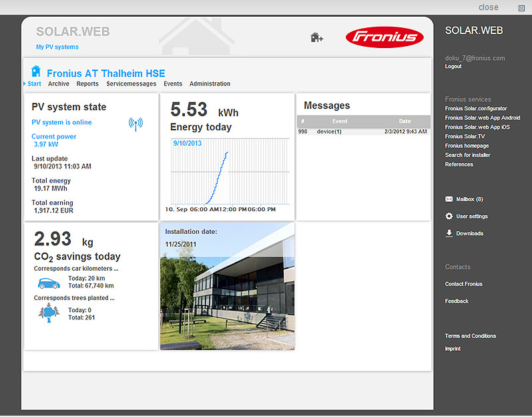Click the doku_7@fronius.com account text

(475, 58)
